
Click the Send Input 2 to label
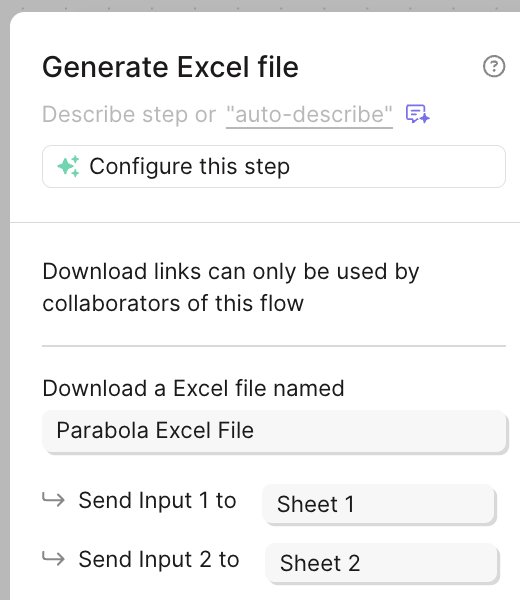(x=159, y=559)
